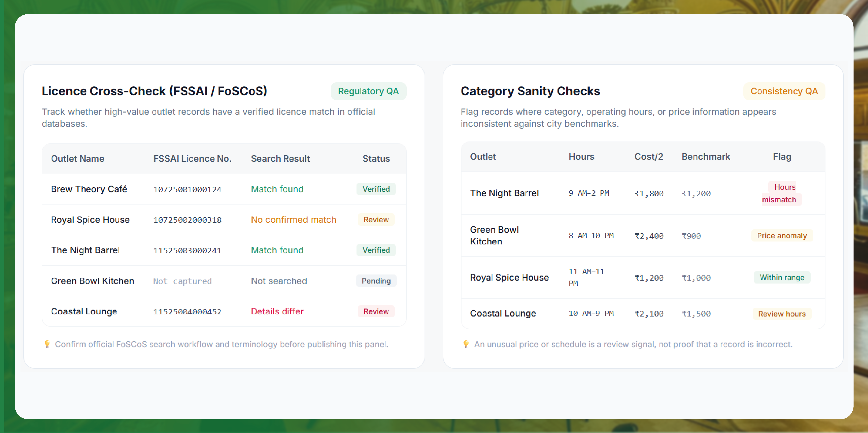Click the Verified badge for The Night Barrel

tap(376, 250)
